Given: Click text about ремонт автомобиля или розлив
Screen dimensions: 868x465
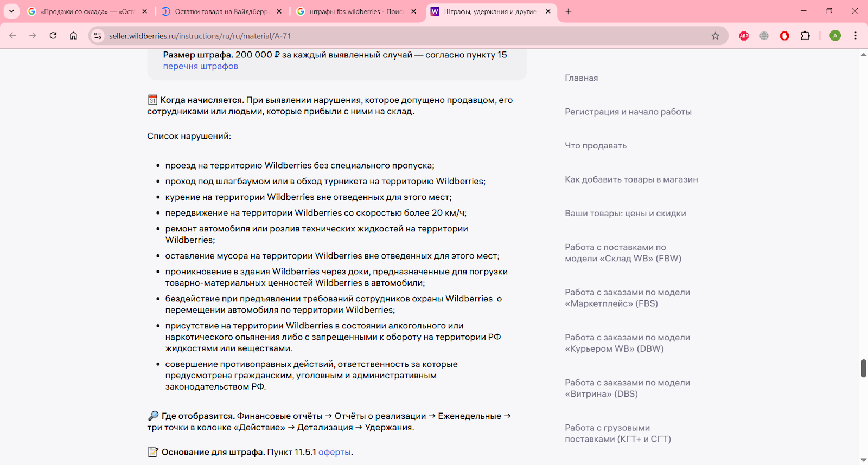Looking at the screenshot, I should click(317, 234).
